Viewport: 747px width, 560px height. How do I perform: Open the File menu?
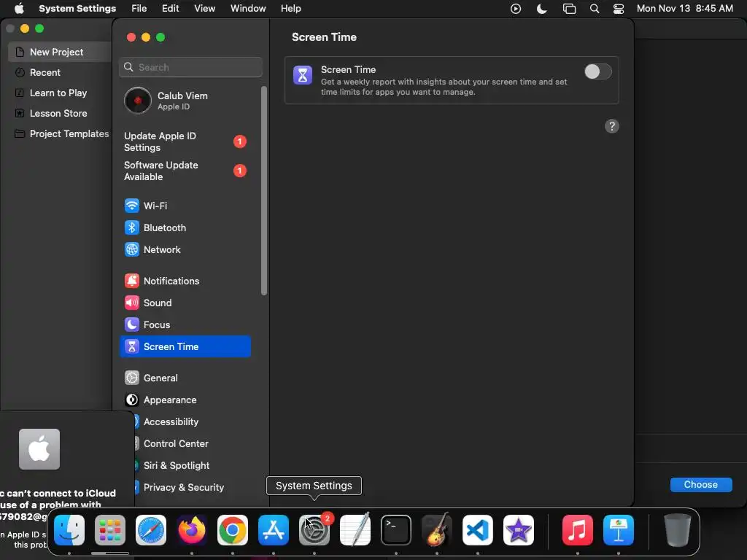pos(139,9)
